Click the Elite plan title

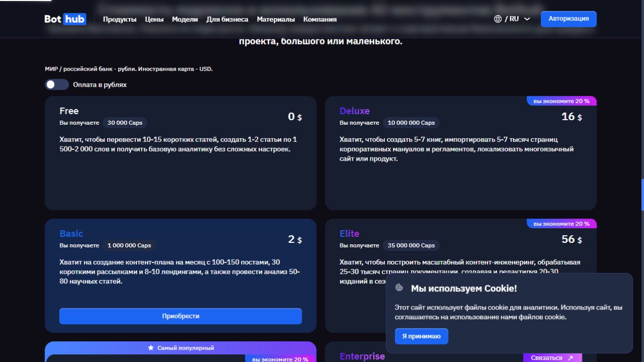[350, 234]
